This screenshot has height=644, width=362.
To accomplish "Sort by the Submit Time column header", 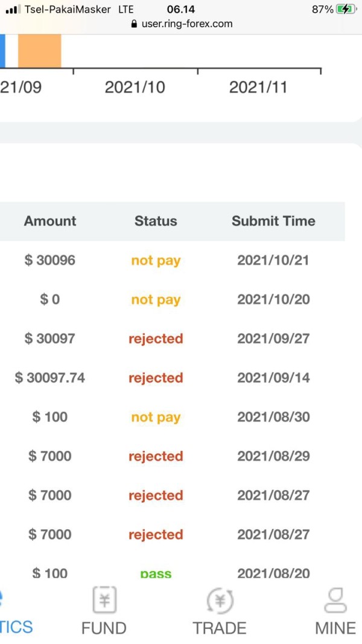I will pyautogui.click(x=273, y=221).
